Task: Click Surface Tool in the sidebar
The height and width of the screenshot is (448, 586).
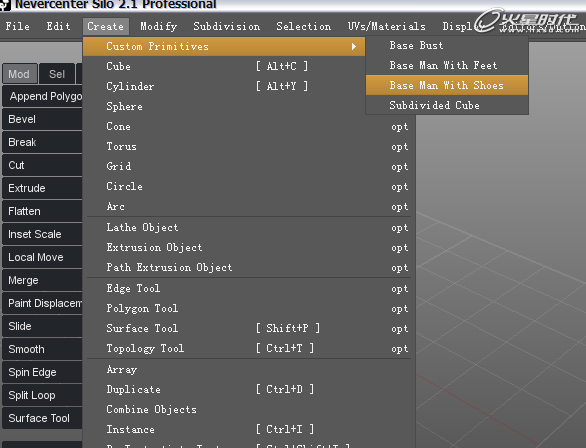Action: [42, 418]
